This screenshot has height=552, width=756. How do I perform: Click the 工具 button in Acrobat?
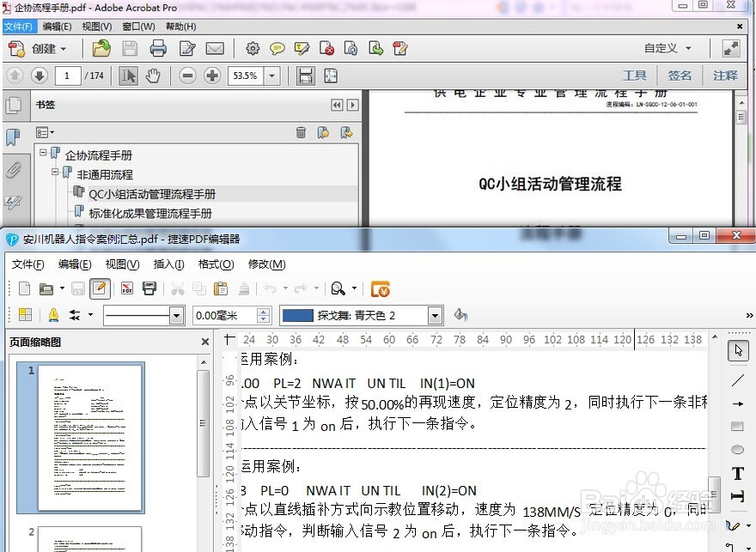pos(635,75)
